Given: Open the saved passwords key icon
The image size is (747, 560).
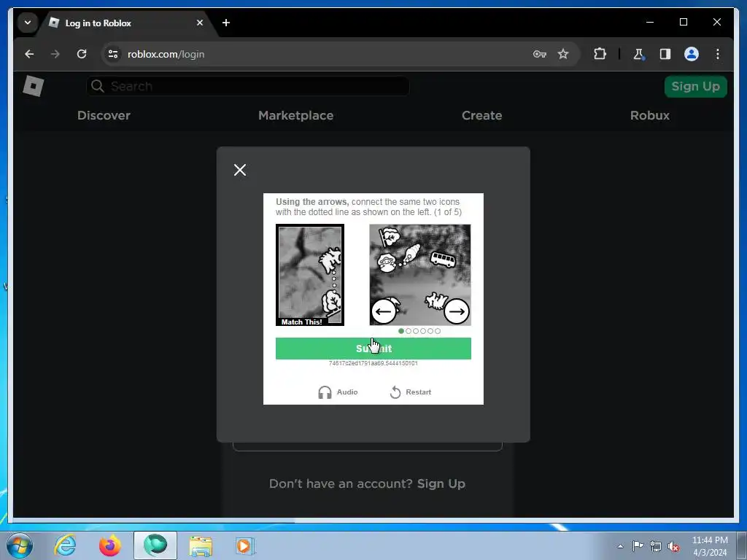Looking at the screenshot, I should pyautogui.click(x=539, y=54).
